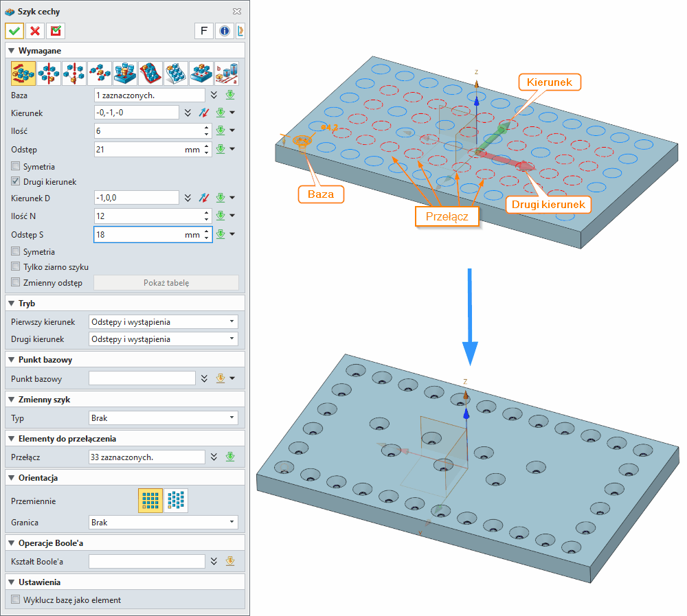
Task: Enable the Symetria checkbox
Action: (16, 166)
